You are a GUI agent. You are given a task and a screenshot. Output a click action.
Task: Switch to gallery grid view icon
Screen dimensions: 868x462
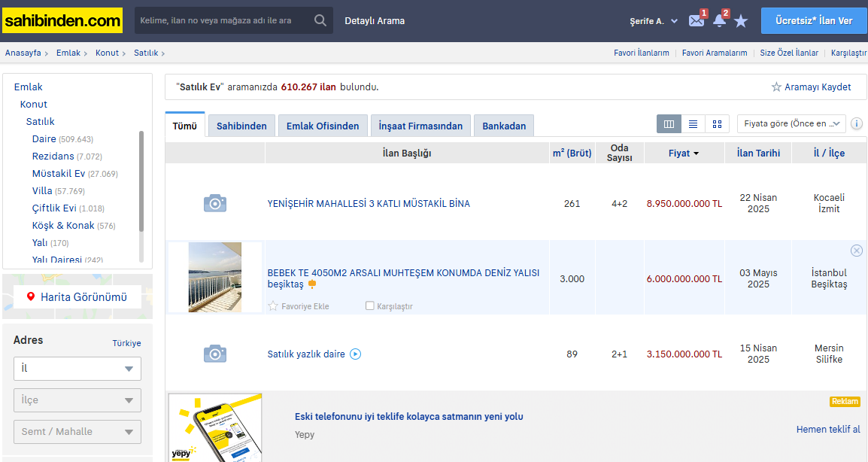(x=717, y=124)
